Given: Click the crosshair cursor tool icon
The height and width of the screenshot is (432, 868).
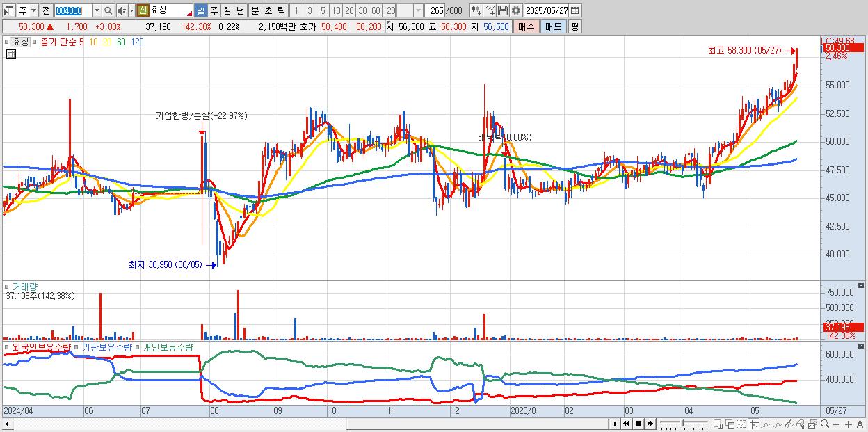Looking at the screenshot, I should coord(754,424).
